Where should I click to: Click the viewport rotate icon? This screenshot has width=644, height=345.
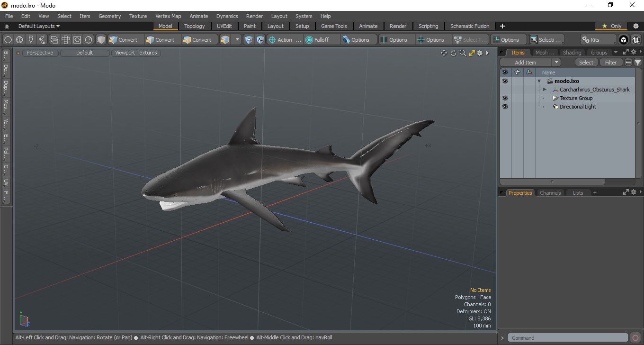pos(453,53)
